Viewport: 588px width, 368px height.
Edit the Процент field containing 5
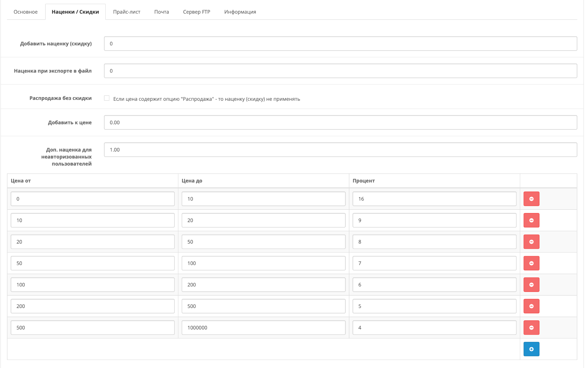pos(434,306)
